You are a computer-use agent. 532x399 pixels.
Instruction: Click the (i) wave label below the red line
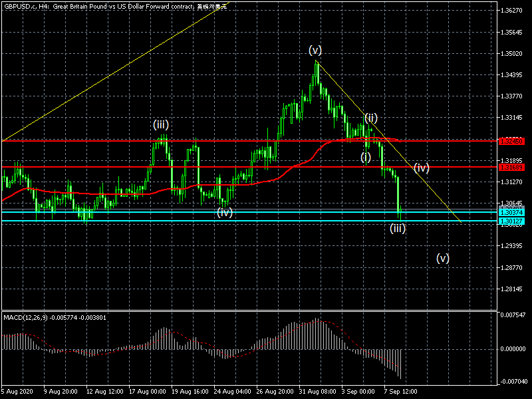[x=366, y=157]
